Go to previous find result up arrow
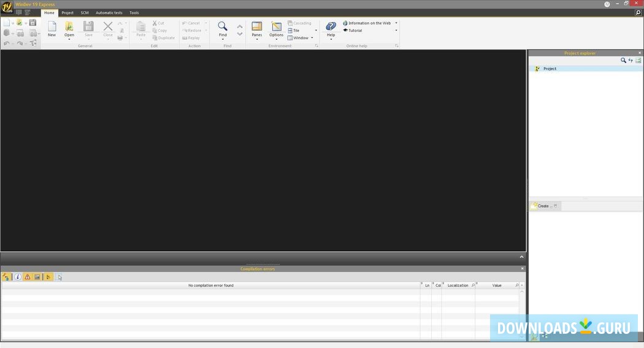Image resolution: width=644 pixels, height=348 pixels. 240,26
